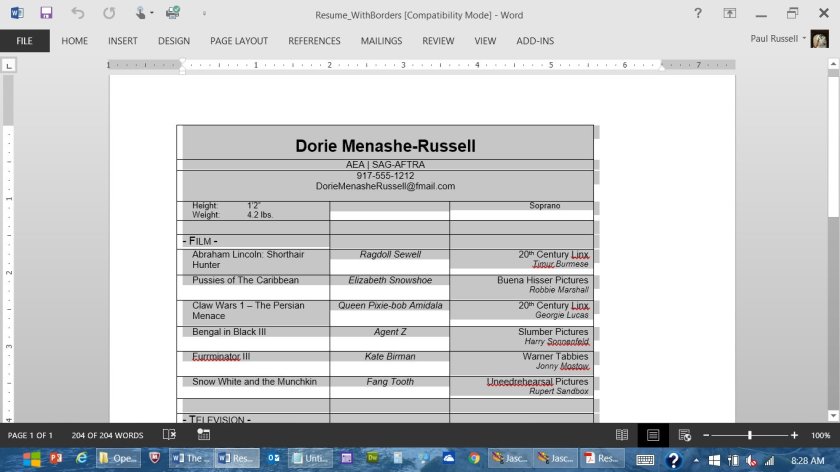Open the FILE backstage tab
840x472 pixels.
pos(24,41)
